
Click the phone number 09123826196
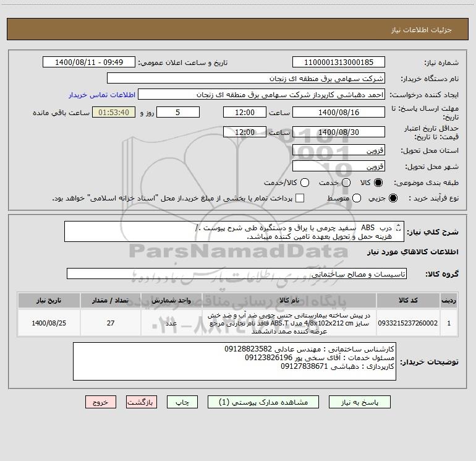[268, 358]
